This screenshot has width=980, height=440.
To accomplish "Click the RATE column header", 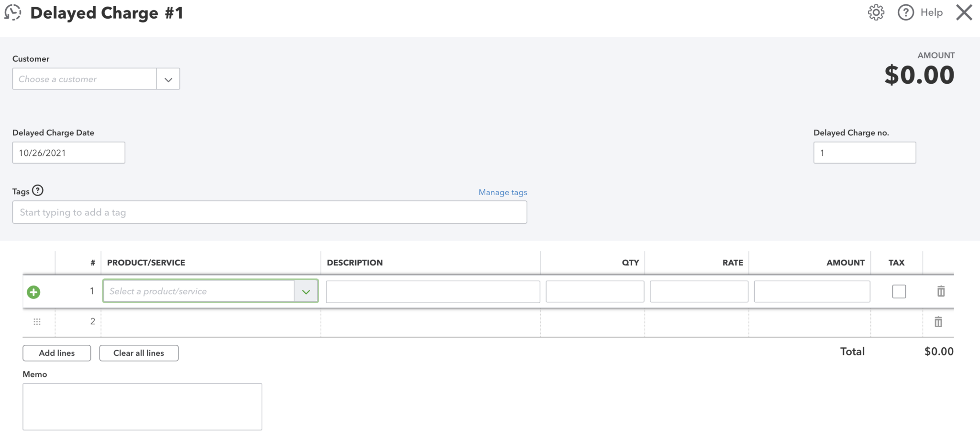I will tap(733, 263).
